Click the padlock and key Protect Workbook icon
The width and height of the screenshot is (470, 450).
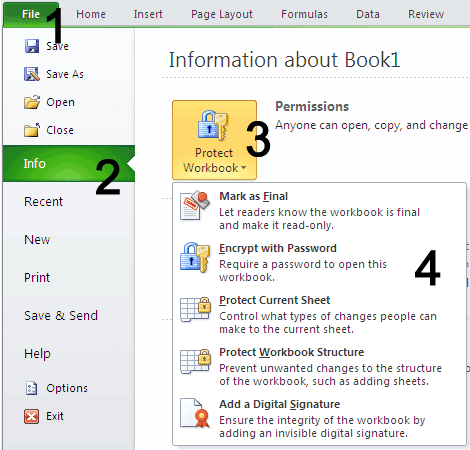click(x=213, y=125)
